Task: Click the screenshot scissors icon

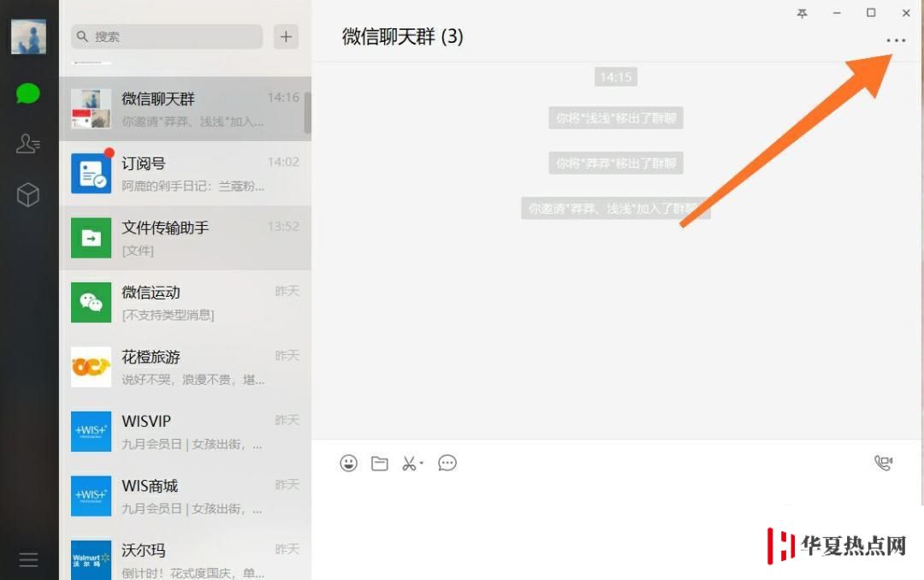Action: tap(408, 464)
